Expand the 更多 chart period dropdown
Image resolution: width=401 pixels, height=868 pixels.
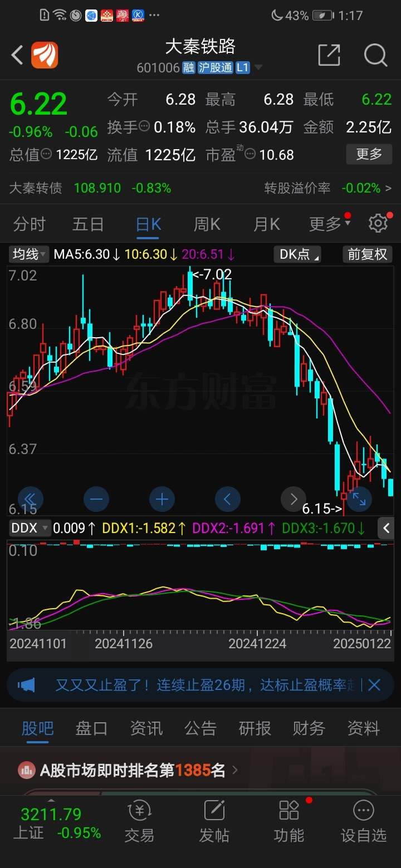coord(330,224)
